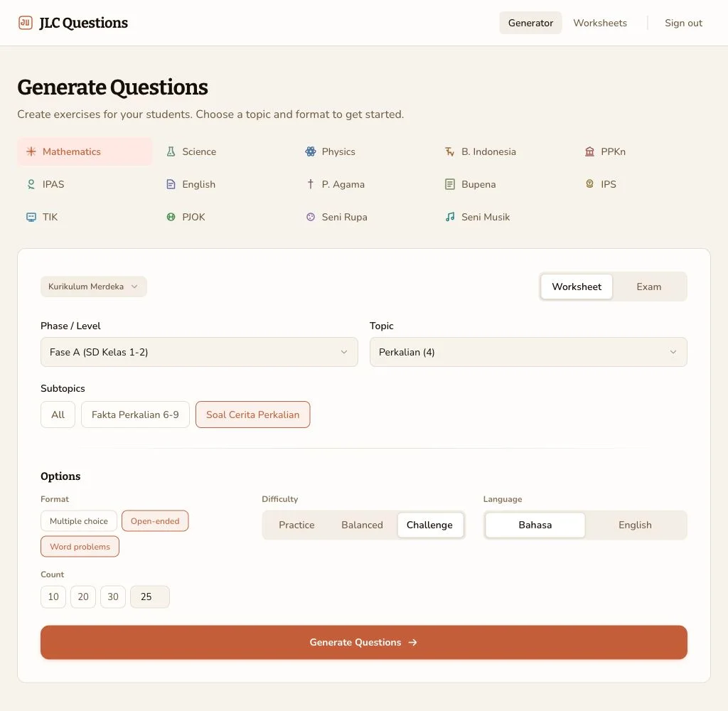Click the PPKn building icon
Viewport: 728px width, 711px height.
pos(589,151)
